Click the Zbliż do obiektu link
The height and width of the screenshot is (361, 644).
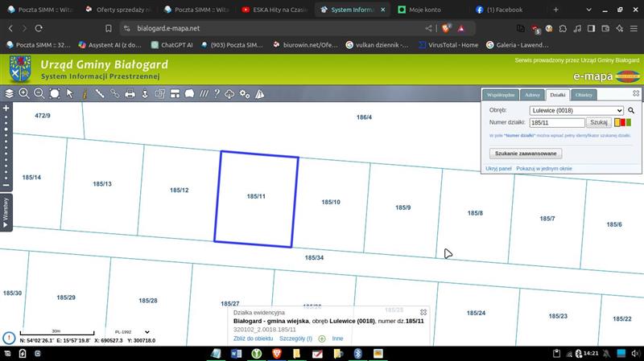[253, 338]
